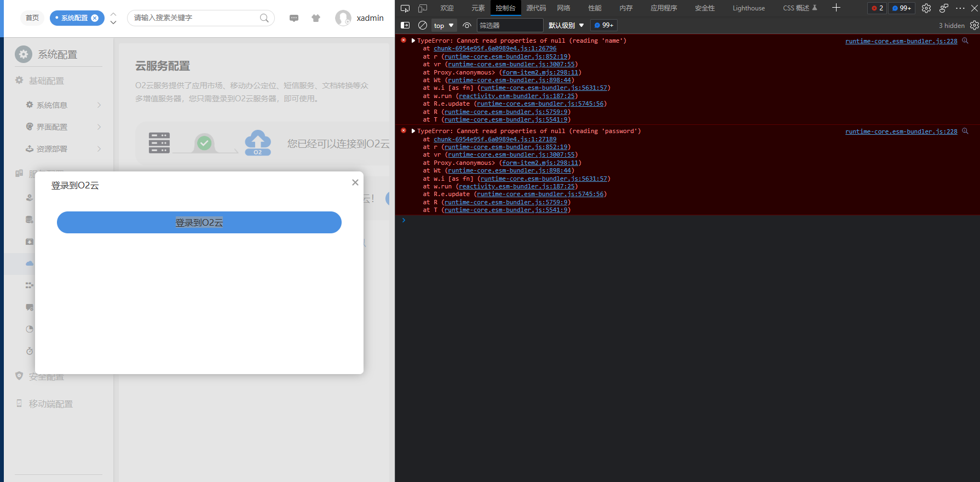This screenshot has height=482, width=980.
Task: Click the cloud service icon in the sidebar
Action: coord(30,263)
